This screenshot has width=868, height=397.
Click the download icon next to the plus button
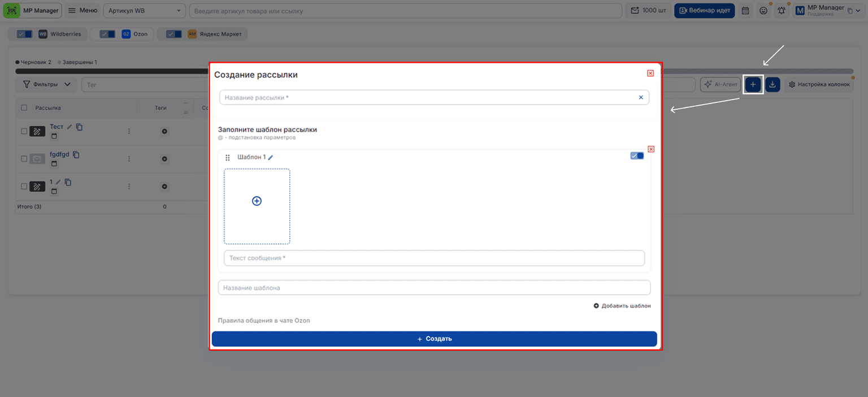point(773,84)
